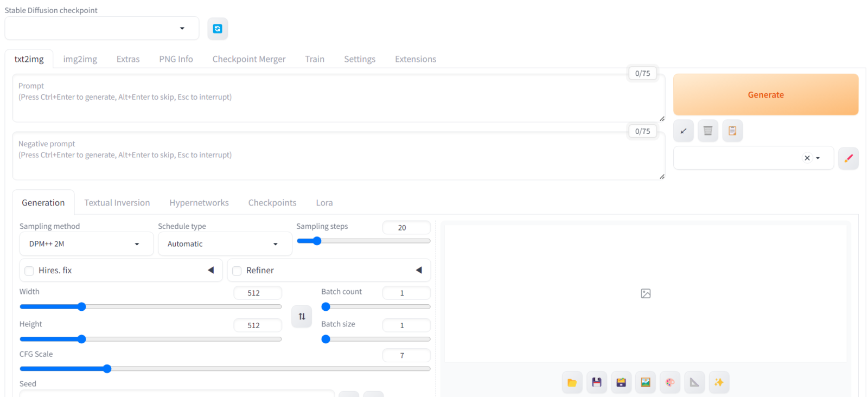Open the Train tab
Image resolution: width=868 pixels, height=397 pixels.
pos(315,59)
